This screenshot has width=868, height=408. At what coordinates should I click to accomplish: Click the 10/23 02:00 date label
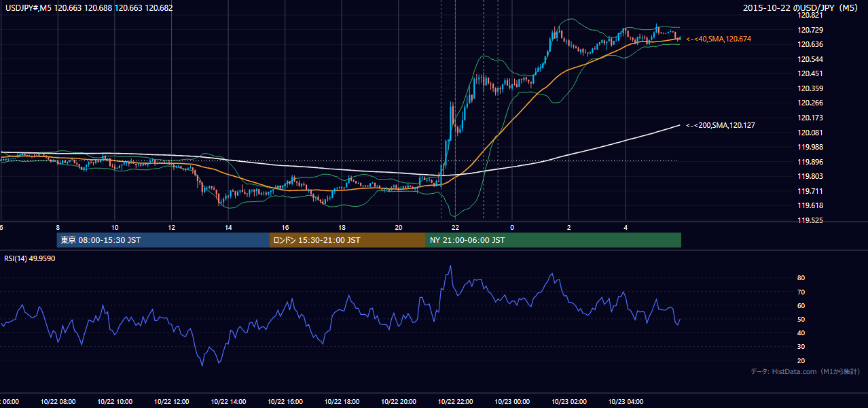(x=568, y=402)
